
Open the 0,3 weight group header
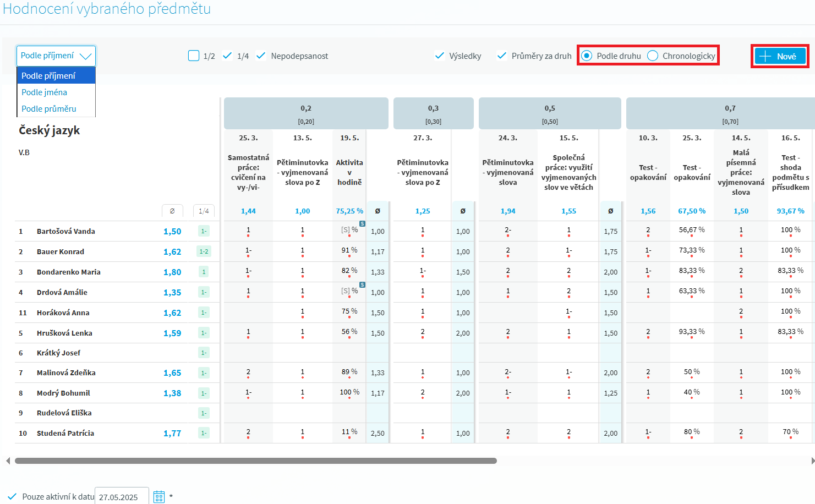tap(434, 113)
